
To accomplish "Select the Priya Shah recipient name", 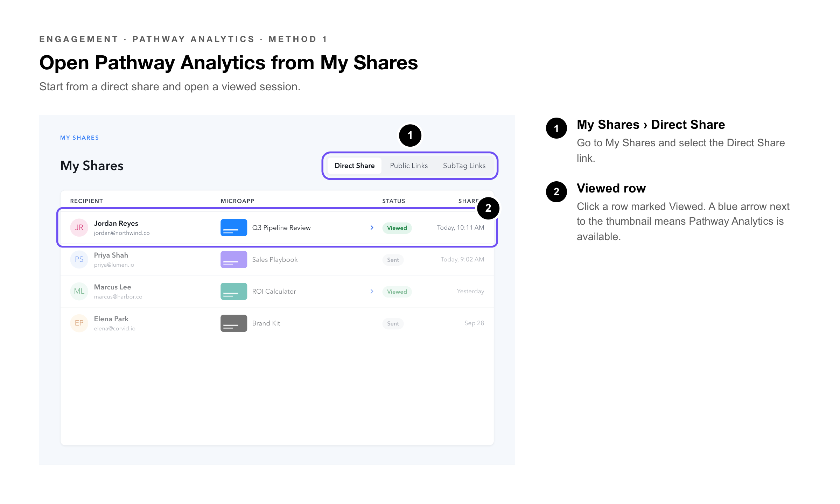I will [111, 255].
